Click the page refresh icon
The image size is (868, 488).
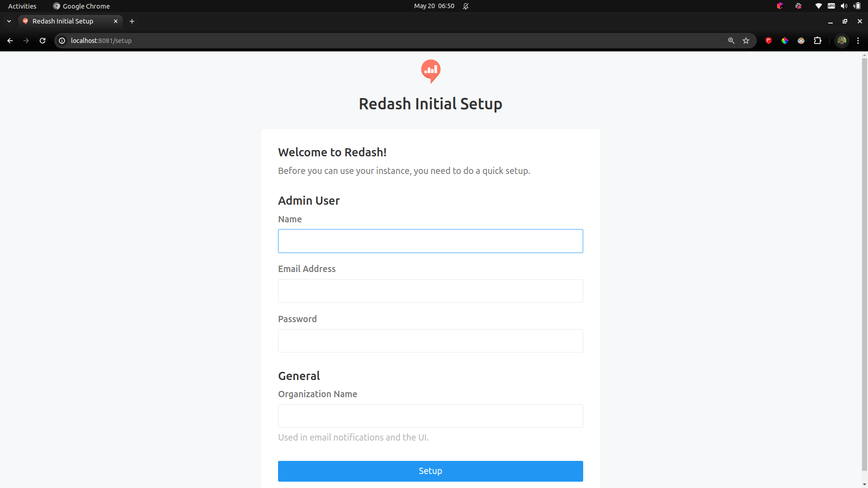[x=42, y=40]
